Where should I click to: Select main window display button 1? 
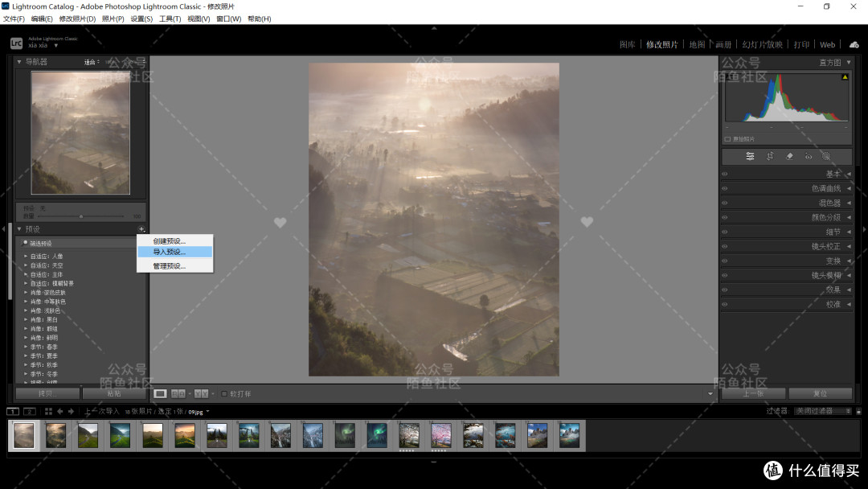click(13, 412)
